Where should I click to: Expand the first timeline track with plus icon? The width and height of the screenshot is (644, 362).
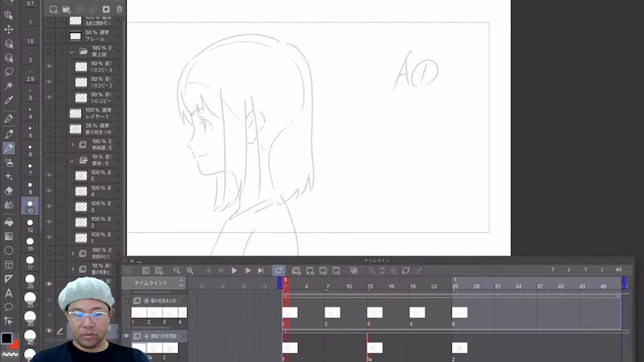146,301
